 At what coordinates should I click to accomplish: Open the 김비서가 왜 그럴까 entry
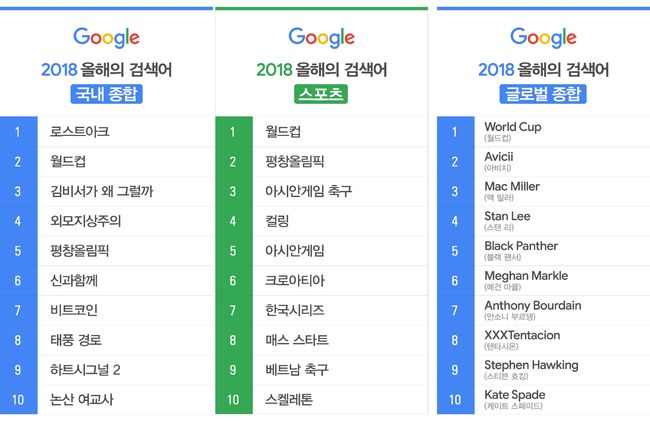(101, 191)
